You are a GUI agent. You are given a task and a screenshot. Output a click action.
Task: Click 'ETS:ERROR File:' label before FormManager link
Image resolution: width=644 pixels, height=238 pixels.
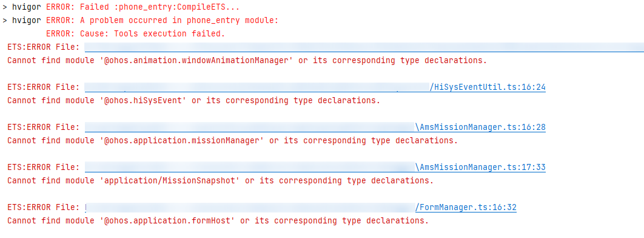44,208
